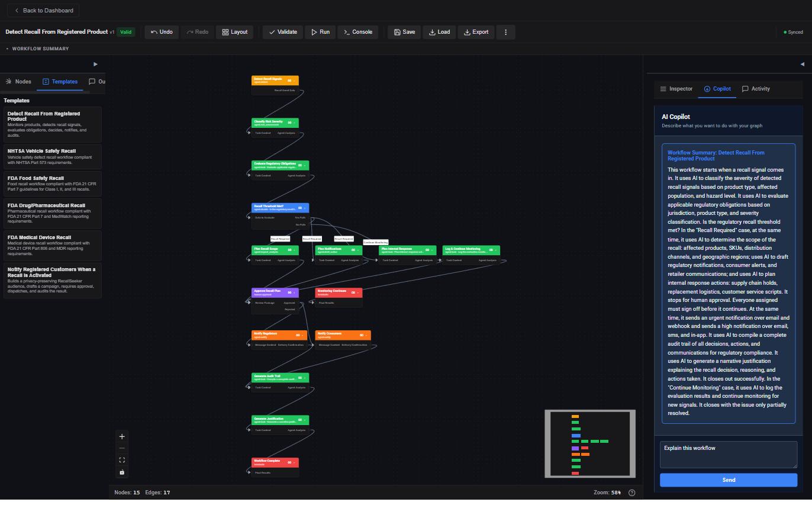Screen dimensions: 812x518
Task: Collapse the left templates sidebar
Action: pos(95,64)
